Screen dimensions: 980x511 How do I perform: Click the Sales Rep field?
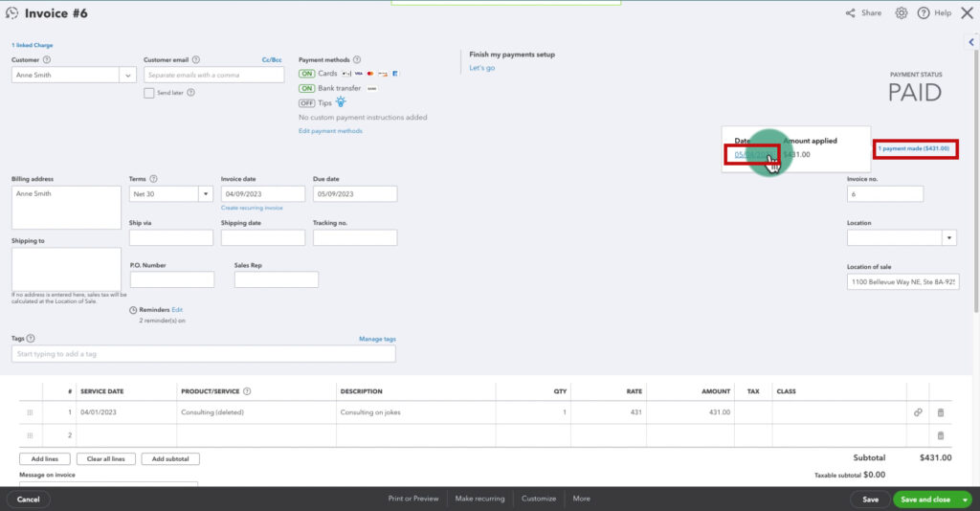click(x=277, y=279)
